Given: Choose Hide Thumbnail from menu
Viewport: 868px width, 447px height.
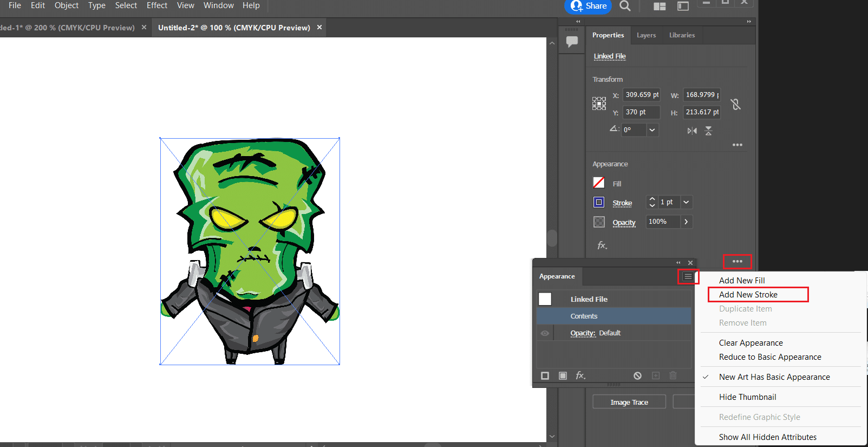Looking at the screenshot, I should [747, 397].
